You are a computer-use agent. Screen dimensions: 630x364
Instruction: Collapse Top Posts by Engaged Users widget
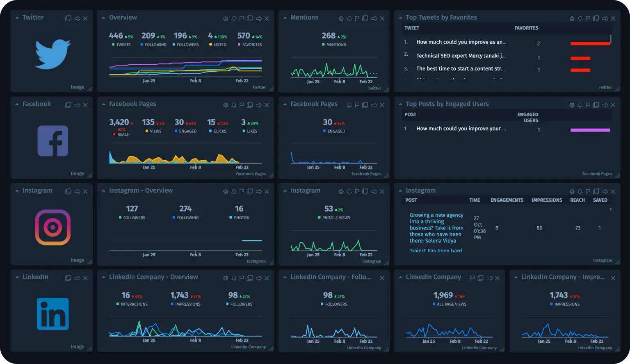[x=400, y=104]
